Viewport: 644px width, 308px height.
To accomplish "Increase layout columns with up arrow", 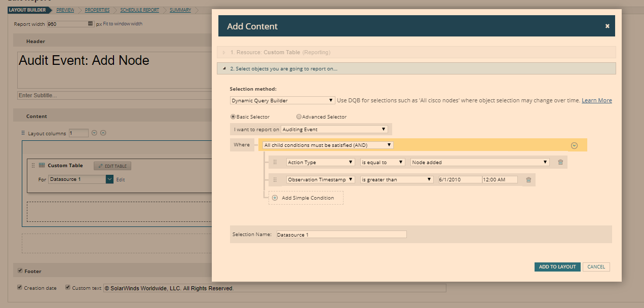I will pyautogui.click(x=103, y=133).
